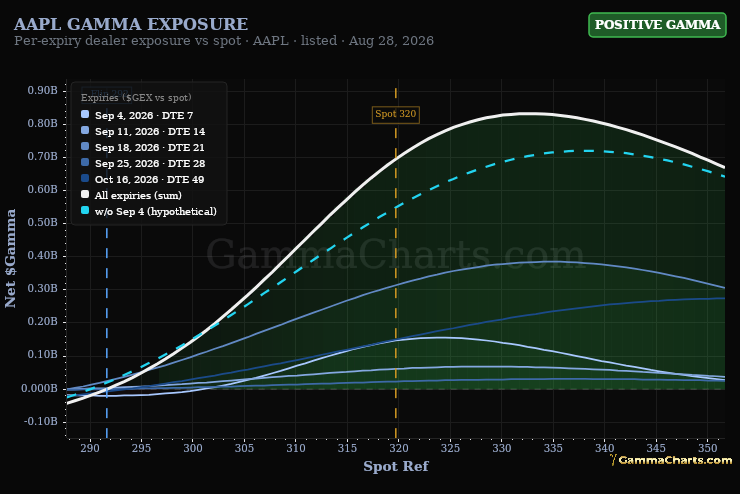This screenshot has width=740, height=494.
Task: Select the 'Sep 4, 2026 · DTE 7' legend entry
Action: [x=137, y=115]
